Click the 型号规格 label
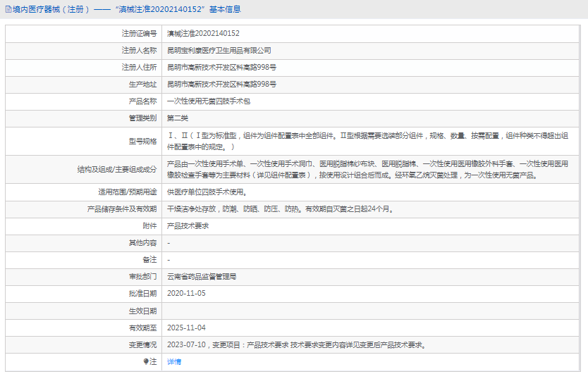588x374 pixels. (142, 142)
